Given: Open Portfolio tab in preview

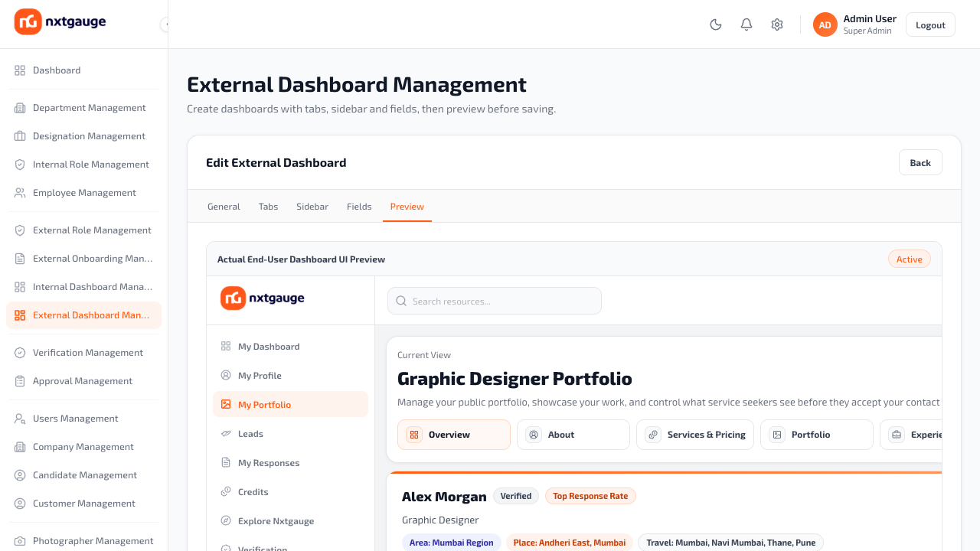Looking at the screenshot, I should tap(817, 435).
